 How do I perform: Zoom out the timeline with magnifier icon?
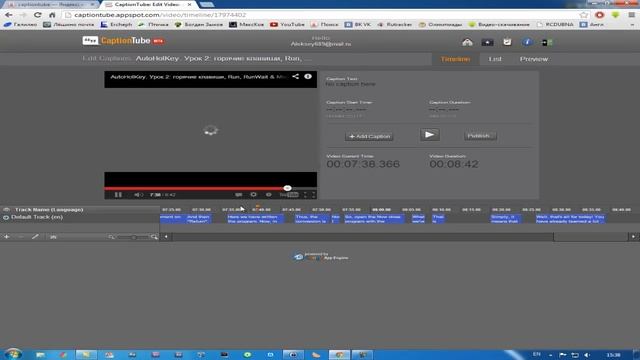(x=111, y=237)
